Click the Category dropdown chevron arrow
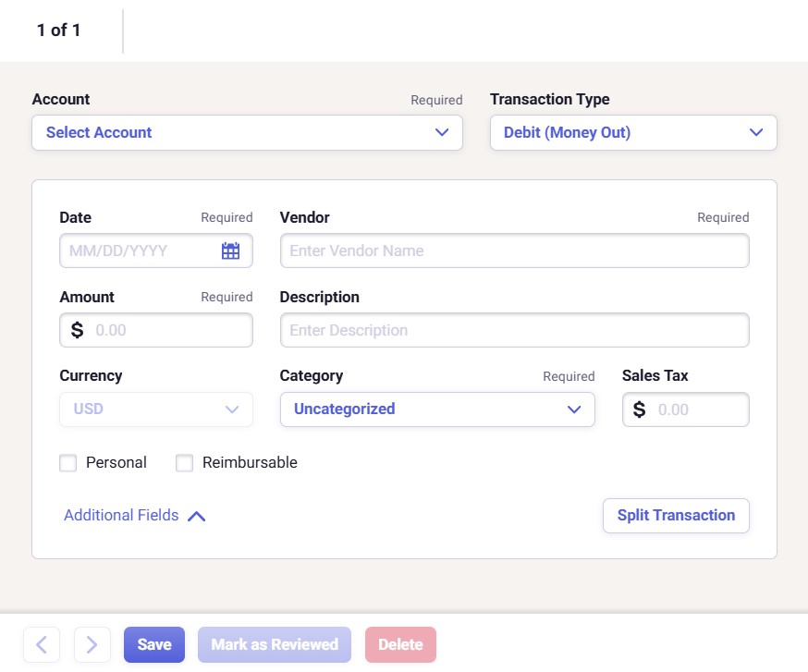This screenshot has width=808, height=672. tap(574, 409)
